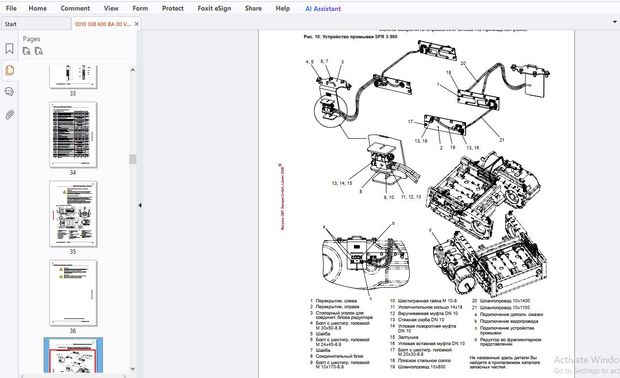Image resolution: width=620 pixels, height=378 pixels.
Task: Select page 33 thumbnail
Action: click(x=73, y=77)
